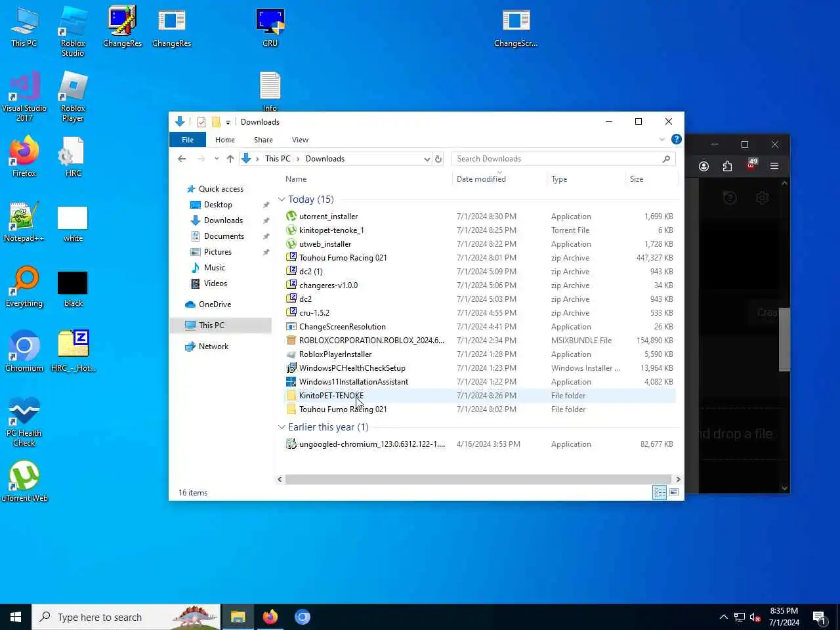The height and width of the screenshot is (630, 840).
Task: Select the Info text file icon
Action: (270, 92)
